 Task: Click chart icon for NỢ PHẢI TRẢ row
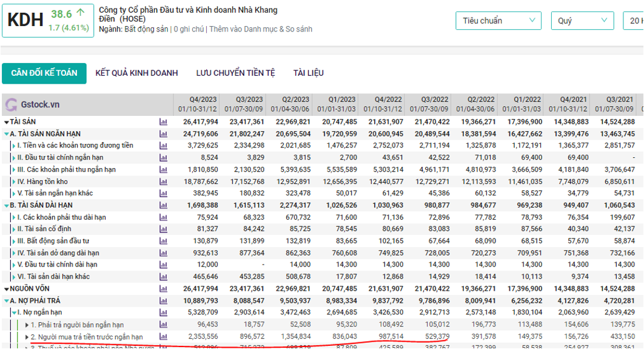pos(163,301)
